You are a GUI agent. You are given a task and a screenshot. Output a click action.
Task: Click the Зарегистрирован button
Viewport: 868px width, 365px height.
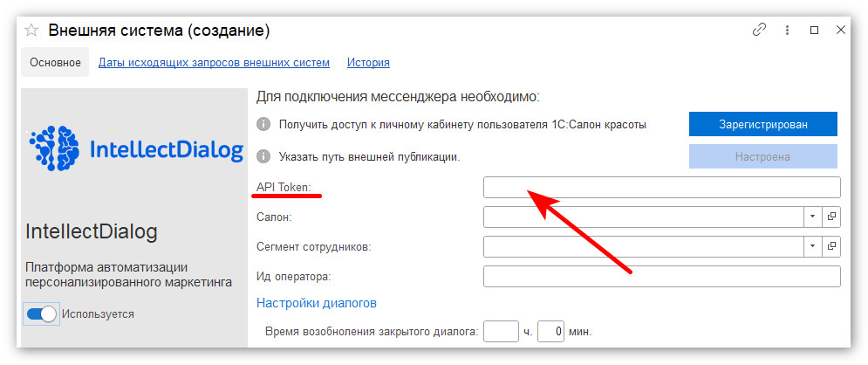[x=762, y=125]
